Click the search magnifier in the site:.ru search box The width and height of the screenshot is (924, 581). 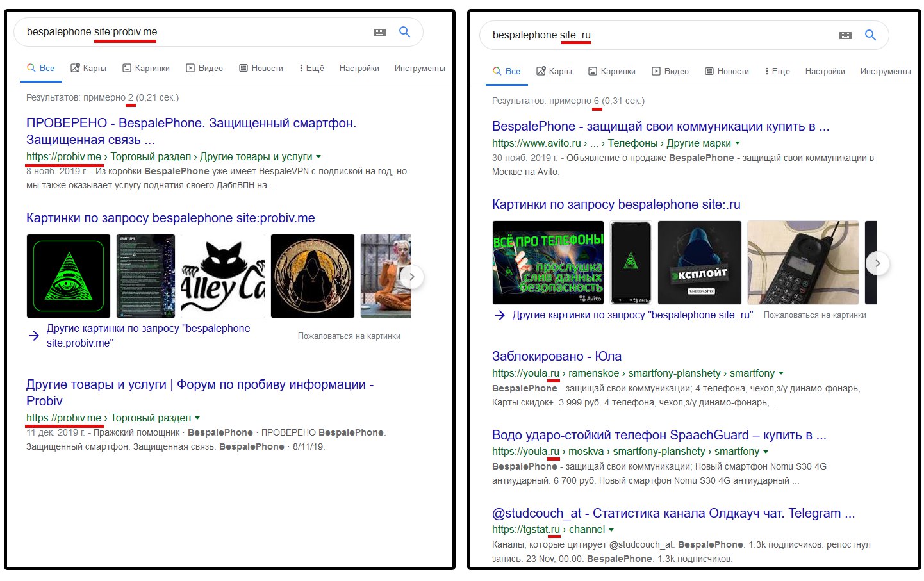click(870, 35)
